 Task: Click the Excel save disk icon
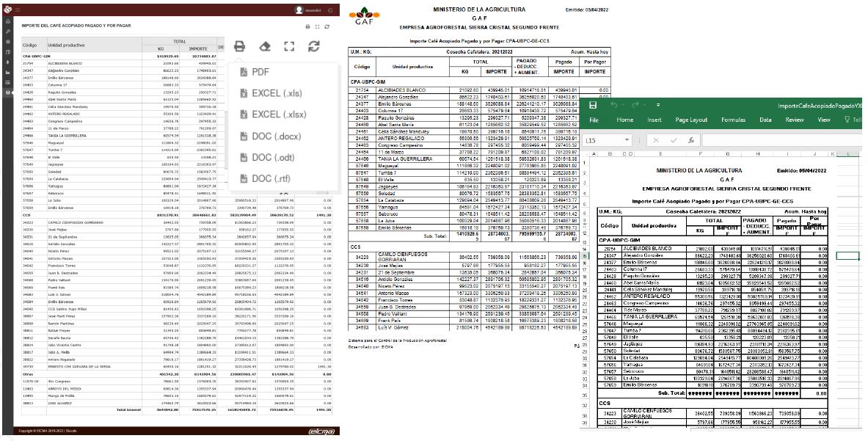click(x=592, y=106)
